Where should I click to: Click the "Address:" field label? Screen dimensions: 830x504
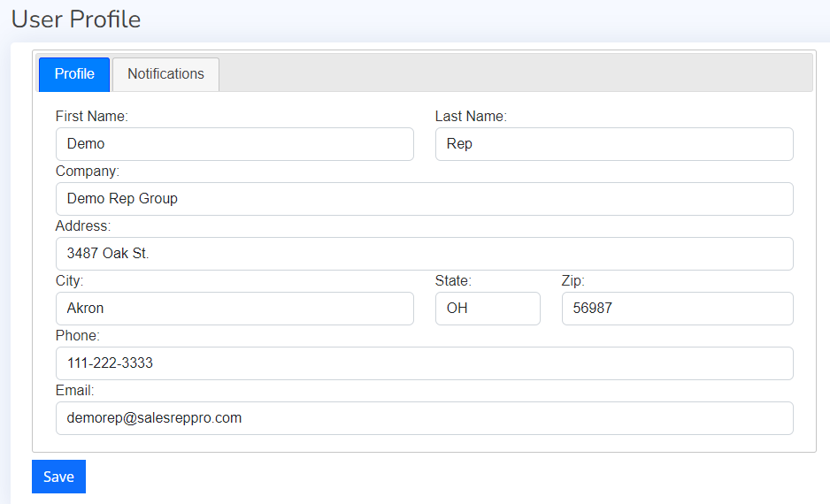[x=83, y=225]
